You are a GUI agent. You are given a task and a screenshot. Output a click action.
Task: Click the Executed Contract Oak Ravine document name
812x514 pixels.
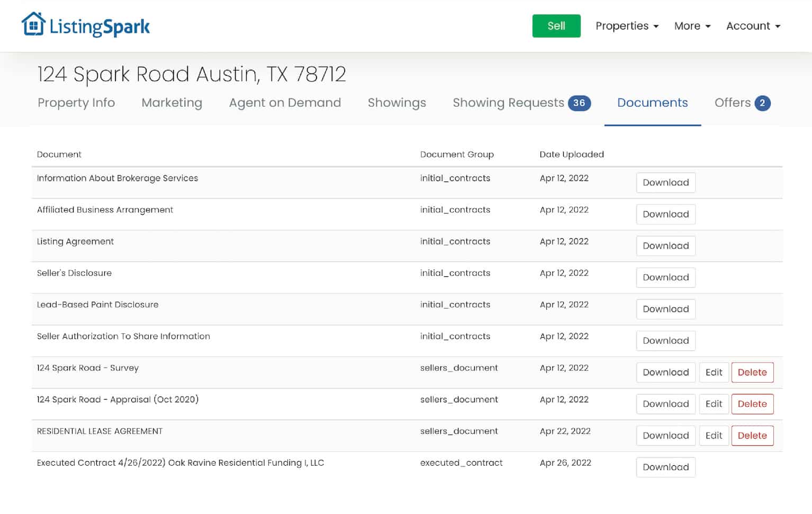click(x=181, y=463)
